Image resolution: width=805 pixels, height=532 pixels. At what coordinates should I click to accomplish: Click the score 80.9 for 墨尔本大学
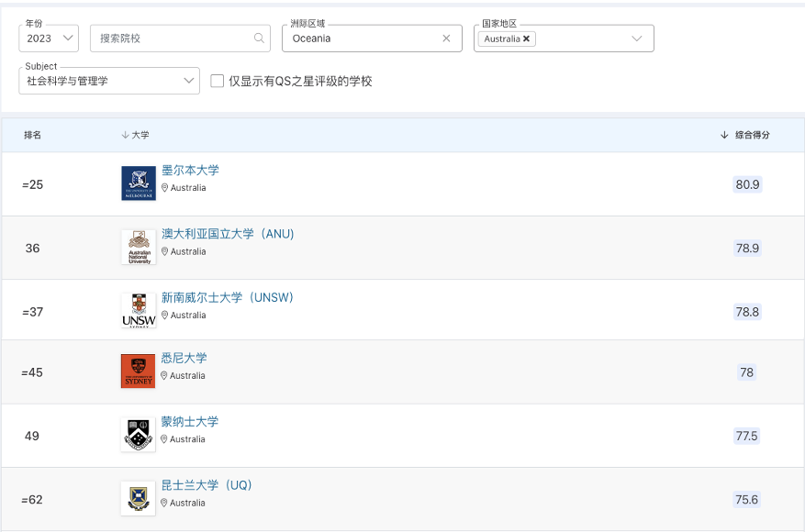coord(747,184)
